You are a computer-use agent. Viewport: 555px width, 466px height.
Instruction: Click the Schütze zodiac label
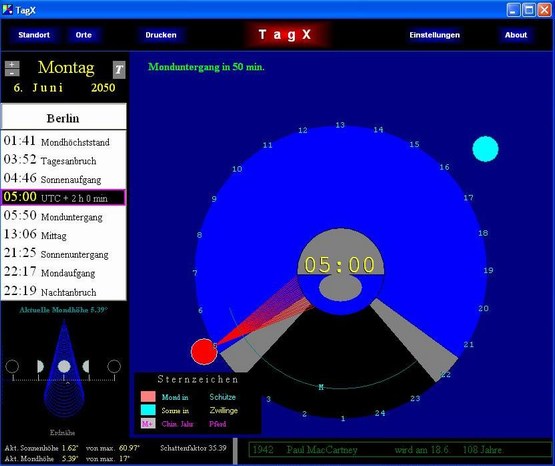(x=222, y=397)
